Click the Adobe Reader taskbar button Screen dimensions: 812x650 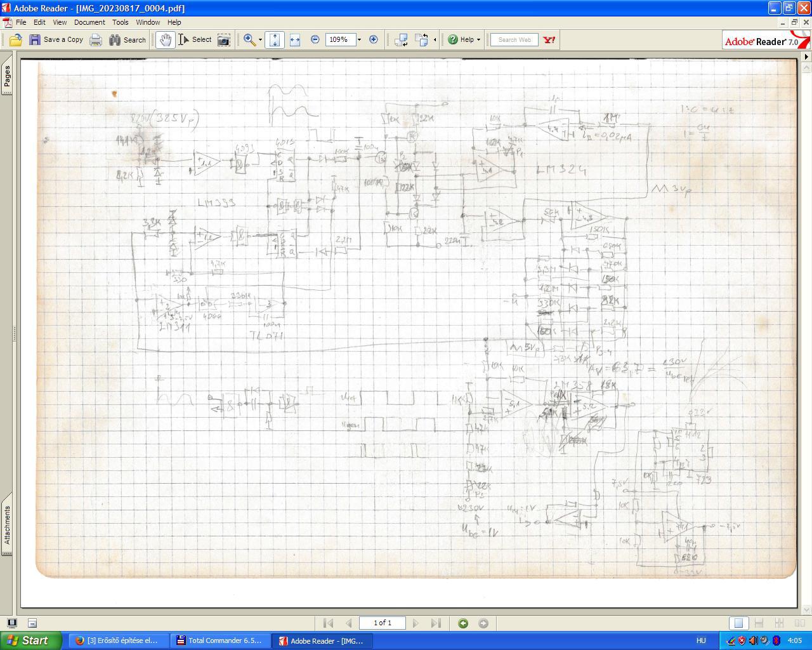click(x=323, y=640)
